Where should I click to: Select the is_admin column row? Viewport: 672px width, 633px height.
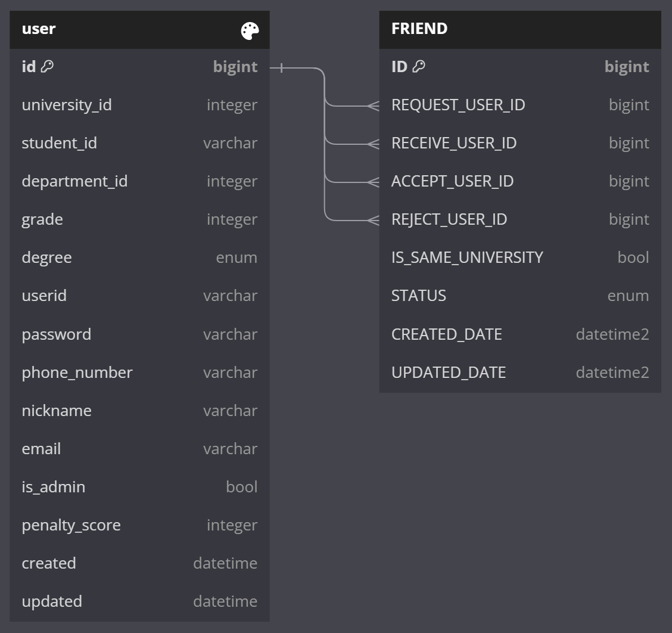[x=139, y=487]
